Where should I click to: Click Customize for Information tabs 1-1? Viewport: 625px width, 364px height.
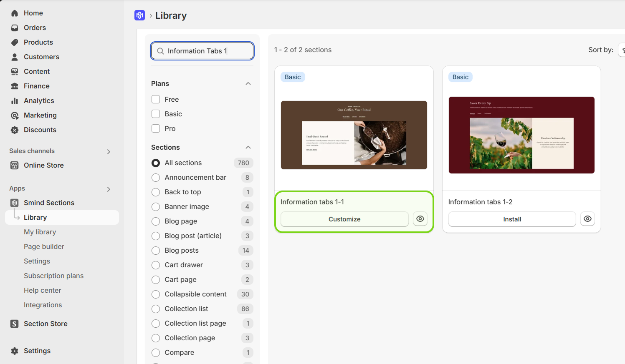pos(344,219)
